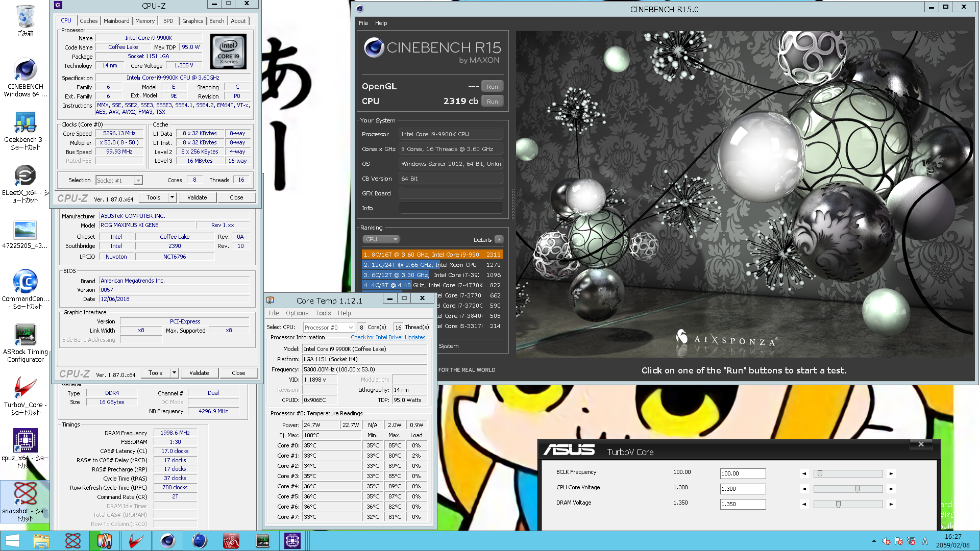This screenshot has height=551, width=980.
Task: Open the taskbar clock showing 16:27
Action: [952, 541]
